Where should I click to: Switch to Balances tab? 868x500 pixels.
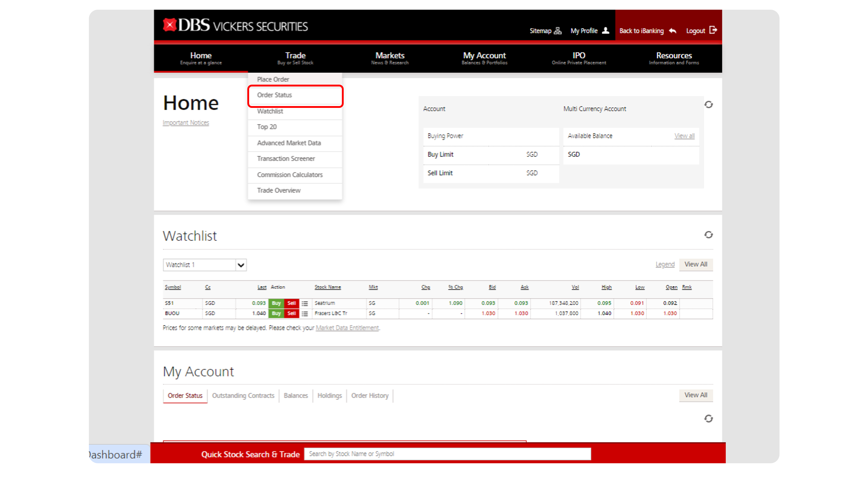click(296, 396)
